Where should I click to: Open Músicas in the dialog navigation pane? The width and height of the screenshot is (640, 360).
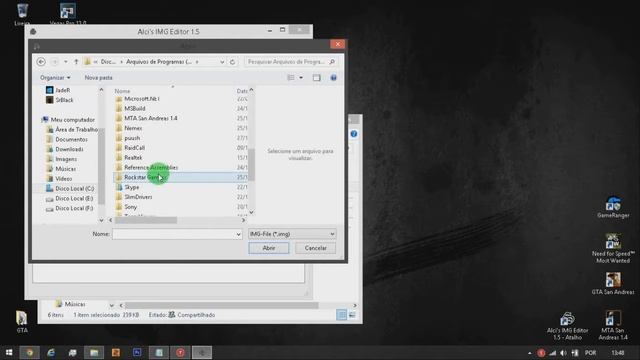(x=61, y=169)
